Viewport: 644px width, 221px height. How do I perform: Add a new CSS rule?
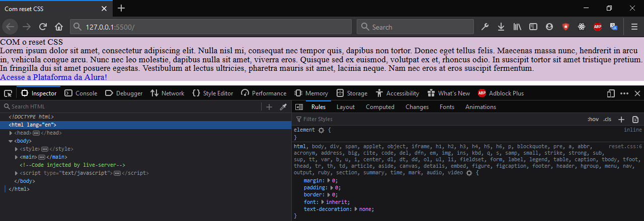621,120
